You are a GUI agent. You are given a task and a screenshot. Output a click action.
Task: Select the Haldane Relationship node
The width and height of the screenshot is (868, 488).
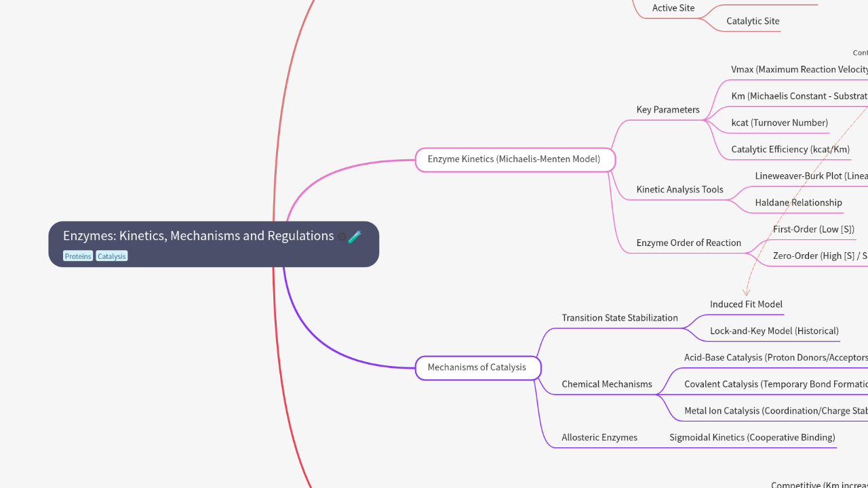798,203
